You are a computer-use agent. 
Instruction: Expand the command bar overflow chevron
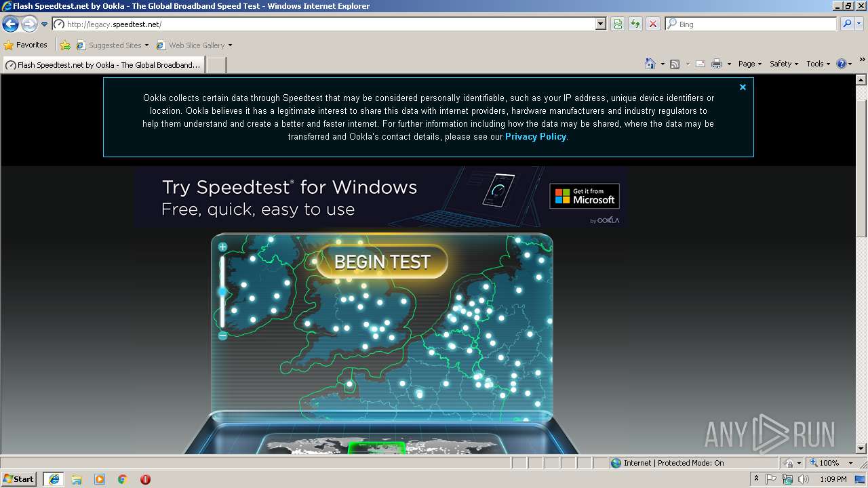[x=863, y=60]
